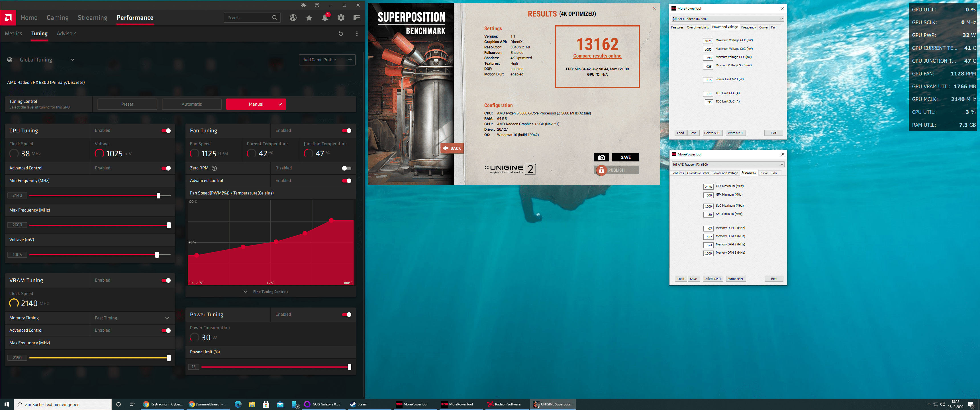
Task: Toggle Fan Tuning enabled switch
Action: (347, 131)
